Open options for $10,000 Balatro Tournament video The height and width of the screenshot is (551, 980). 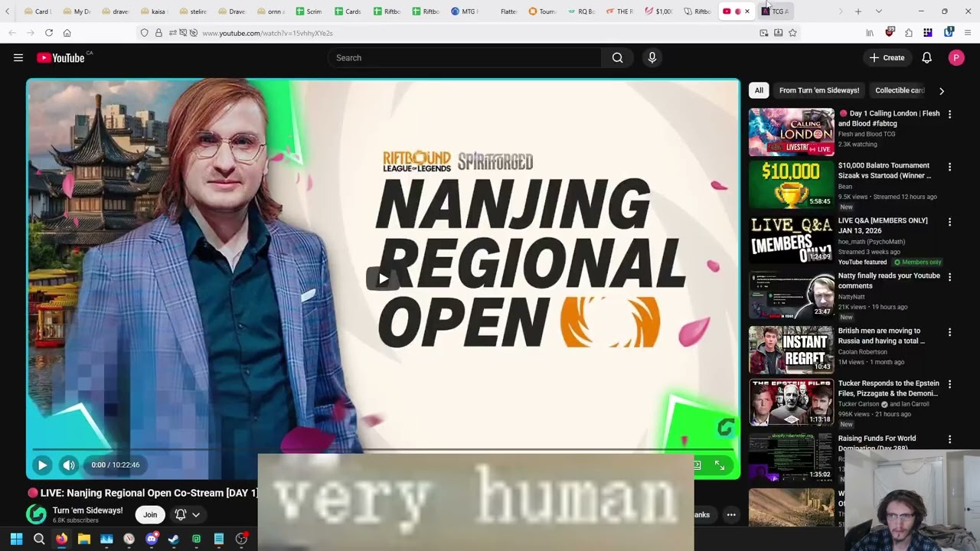(x=949, y=167)
